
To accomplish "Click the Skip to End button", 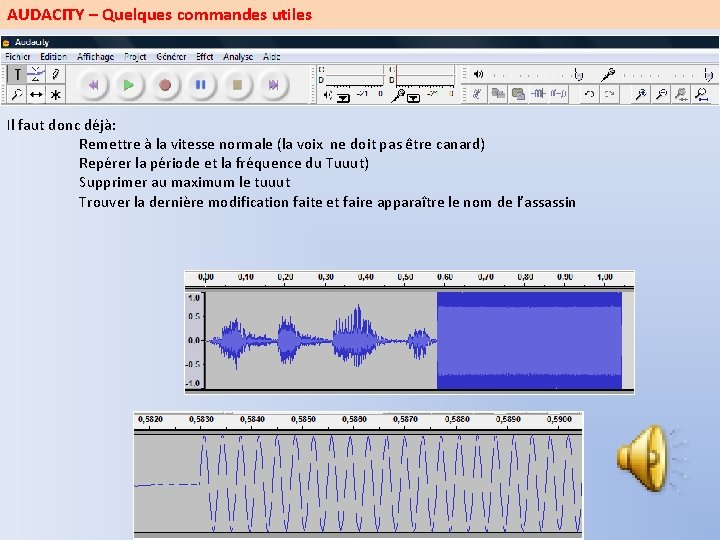I will coord(273,85).
